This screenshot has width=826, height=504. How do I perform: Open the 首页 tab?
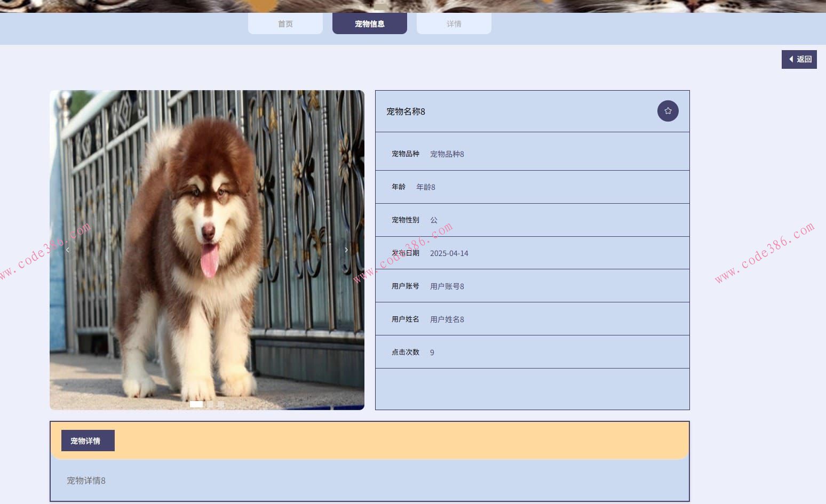285,24
